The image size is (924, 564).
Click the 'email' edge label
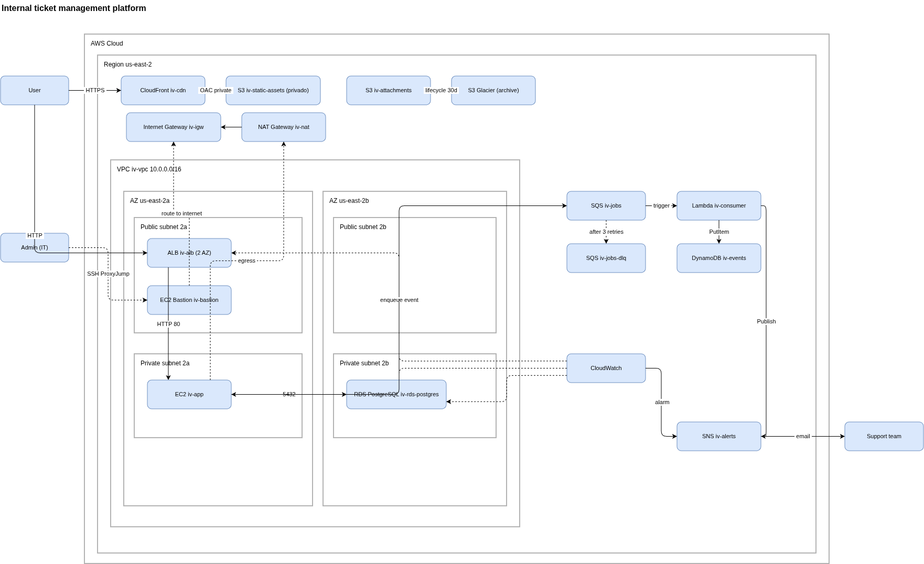[x=803, y=436]
